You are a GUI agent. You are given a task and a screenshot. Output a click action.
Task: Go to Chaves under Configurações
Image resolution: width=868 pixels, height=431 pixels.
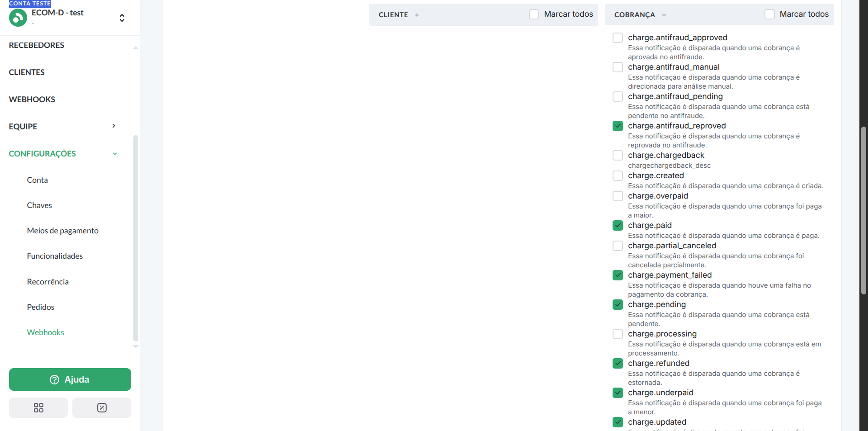[39, 205]
